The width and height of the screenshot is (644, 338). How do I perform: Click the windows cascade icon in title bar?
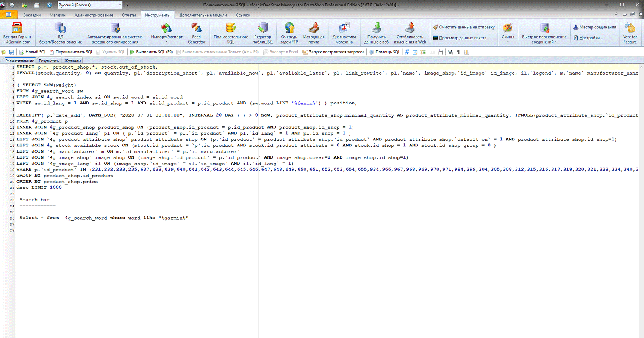[x=37, y=5]
